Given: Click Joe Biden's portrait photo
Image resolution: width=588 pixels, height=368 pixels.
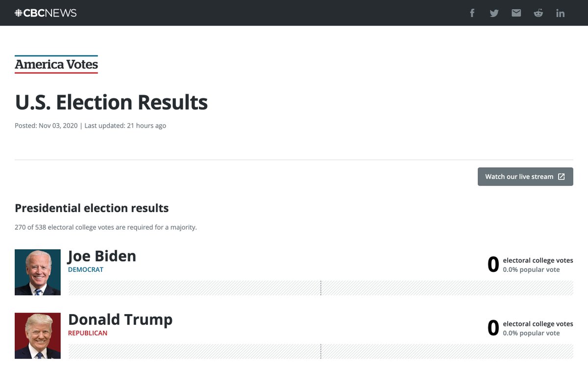Looking at the screenshot, I should coord(38,272).
